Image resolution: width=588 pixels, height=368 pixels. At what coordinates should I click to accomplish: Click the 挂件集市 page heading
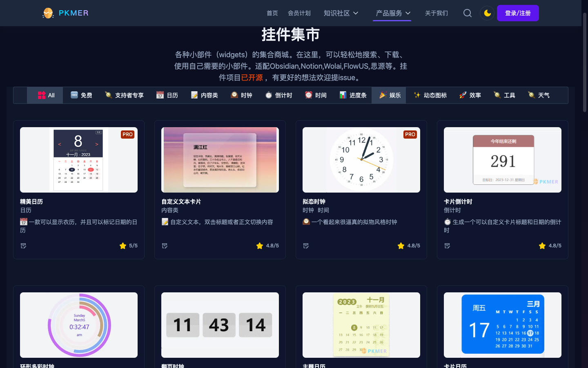tap(291, 34)
